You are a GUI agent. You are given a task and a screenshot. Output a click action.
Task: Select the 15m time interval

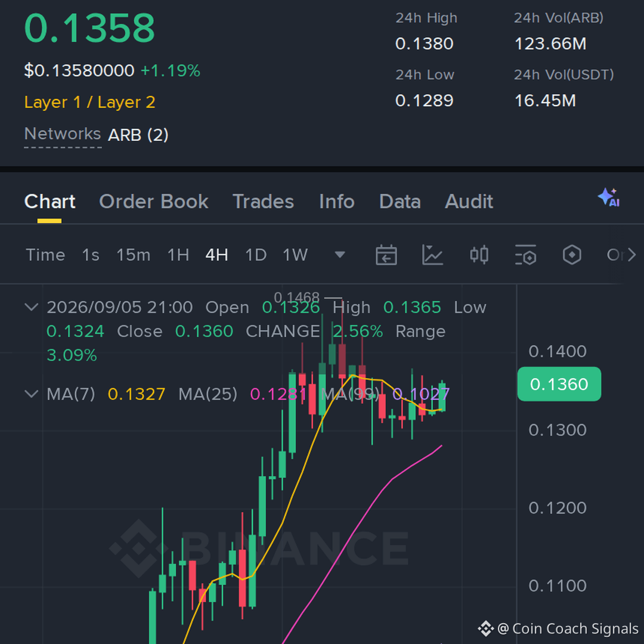click(x=133, y=255)
